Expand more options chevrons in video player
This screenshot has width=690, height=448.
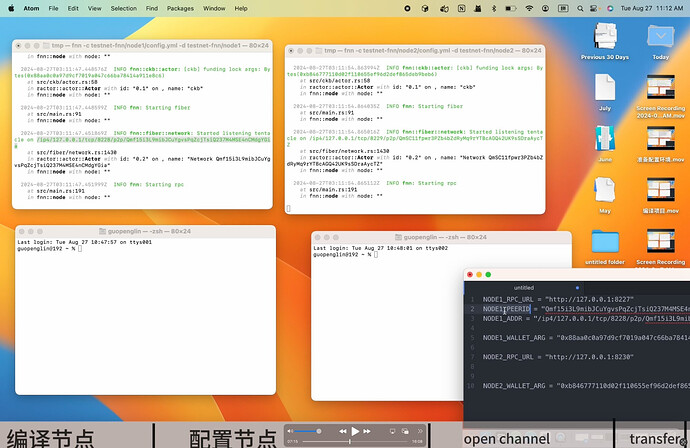(x=420, y=431)
